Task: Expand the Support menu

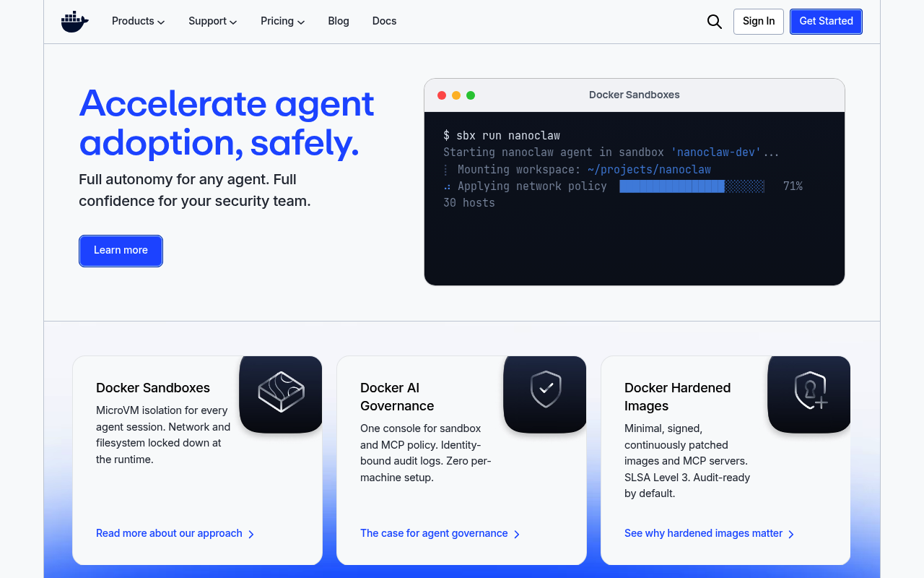Action: point(213,21)
